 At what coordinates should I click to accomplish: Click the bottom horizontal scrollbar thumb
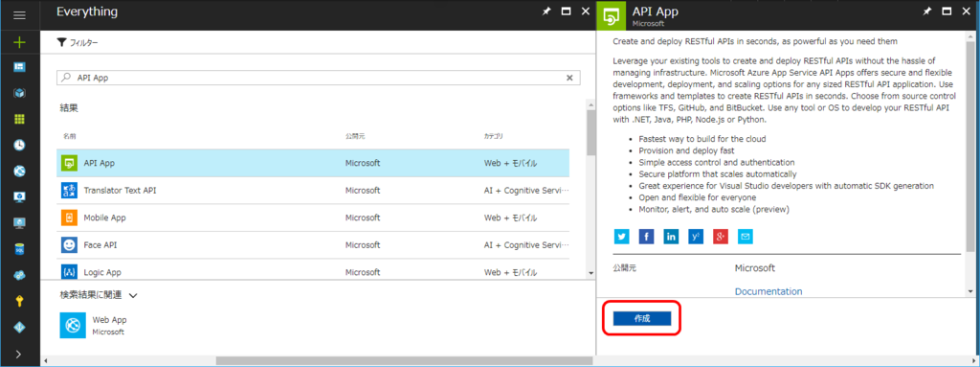(x=405, y=360)
